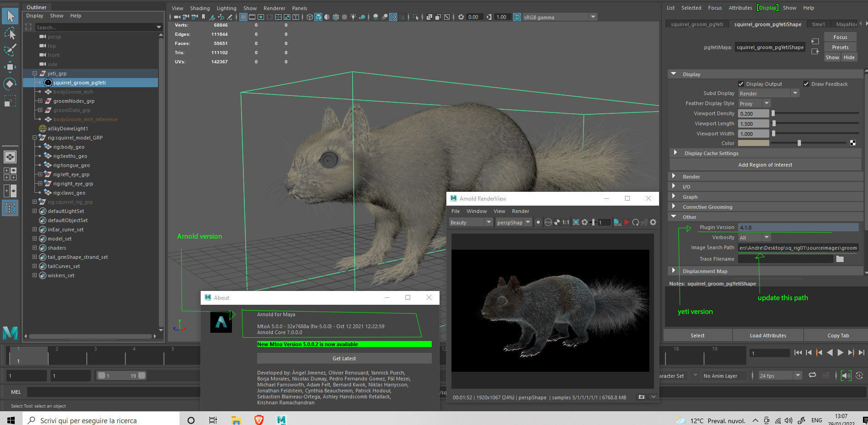Collapse the yeti_grp node
Image resolution: width=868 pixels, height=425 pixels.
coord(34,73)
